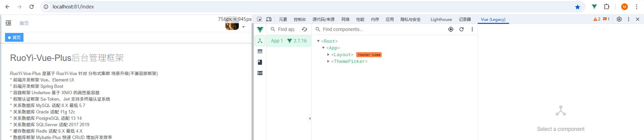The width and height of the screenshot is (644, 140).
Task: Open Chrome's three-dot menu
Action: (636, 7)
